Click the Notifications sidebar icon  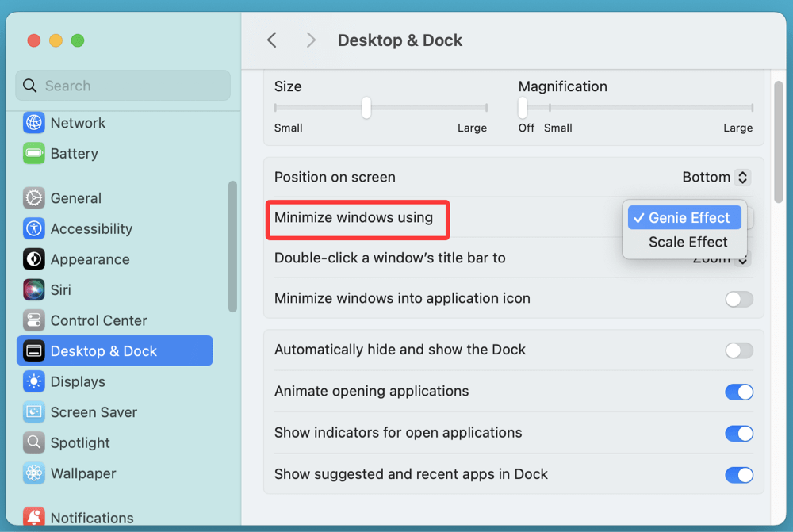(x=90, y=517)
